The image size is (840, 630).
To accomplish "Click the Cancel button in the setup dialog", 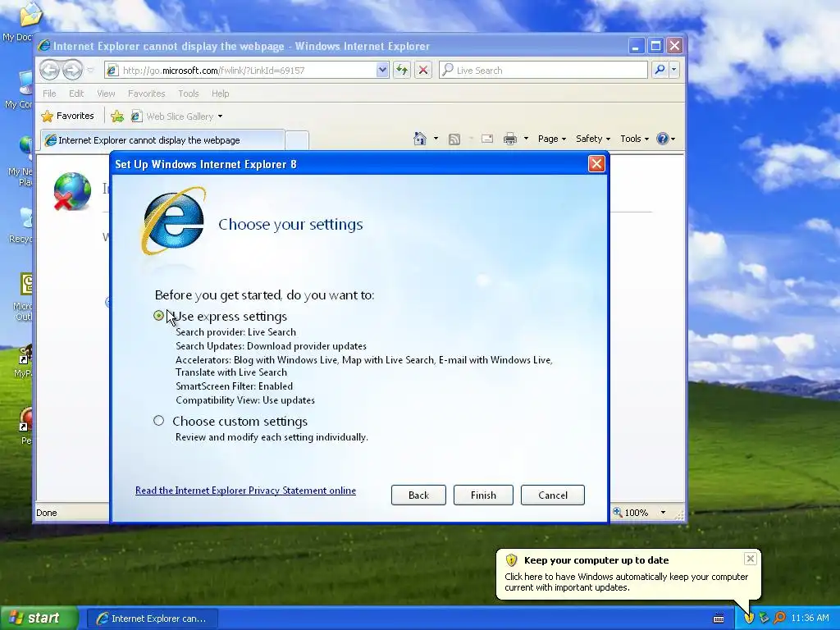I will 552,495.
